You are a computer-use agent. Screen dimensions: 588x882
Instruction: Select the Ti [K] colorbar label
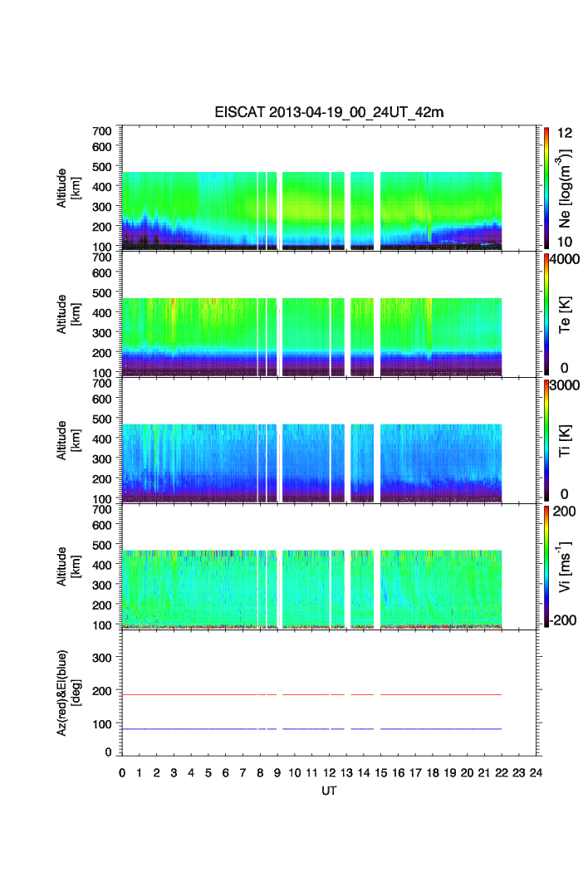[565, 440]
